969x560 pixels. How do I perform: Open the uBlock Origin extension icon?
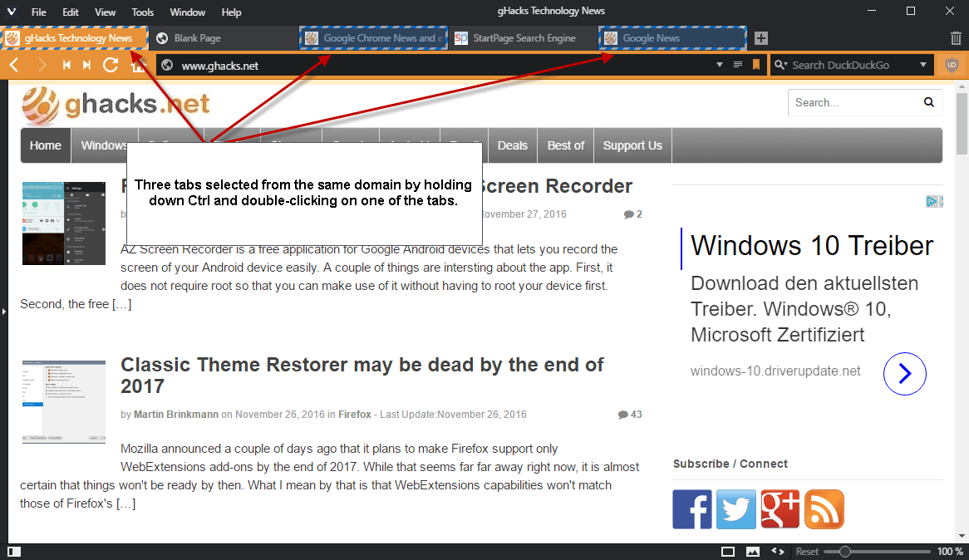tap(952, 65)
